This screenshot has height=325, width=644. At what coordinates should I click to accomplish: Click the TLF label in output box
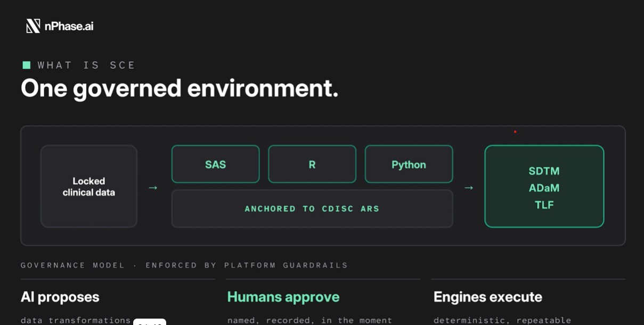544,205
